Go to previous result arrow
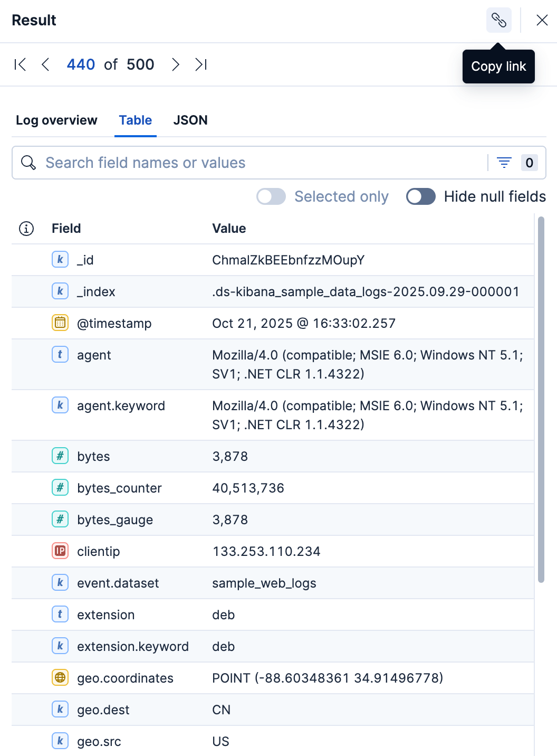This screenshot has width=557, height=756. tap(45, 64)
